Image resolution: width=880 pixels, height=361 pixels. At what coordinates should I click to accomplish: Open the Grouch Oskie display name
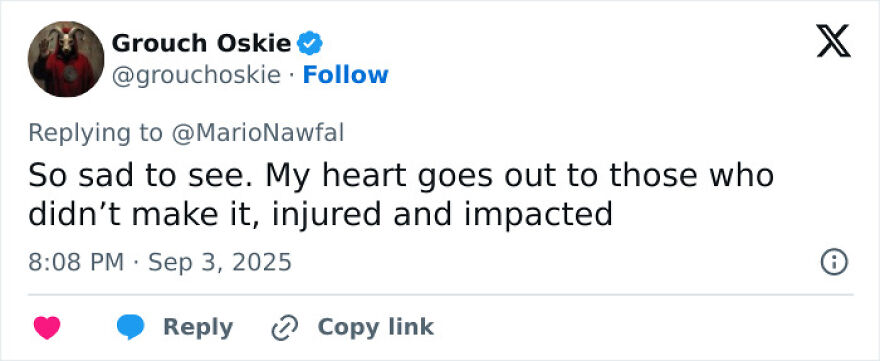tap(201, 43)
